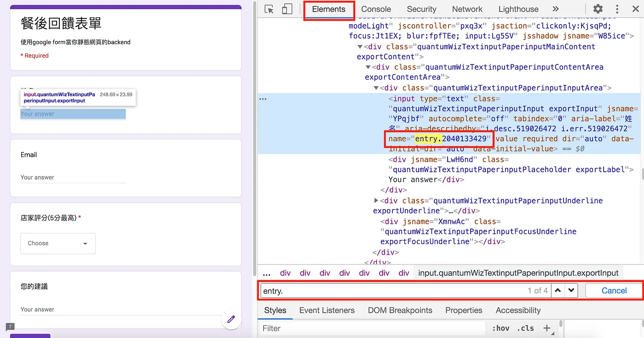Collapse the PaperinputMainContent div node
Viewport: 644px width, 338px height.
tap(360, 47)
